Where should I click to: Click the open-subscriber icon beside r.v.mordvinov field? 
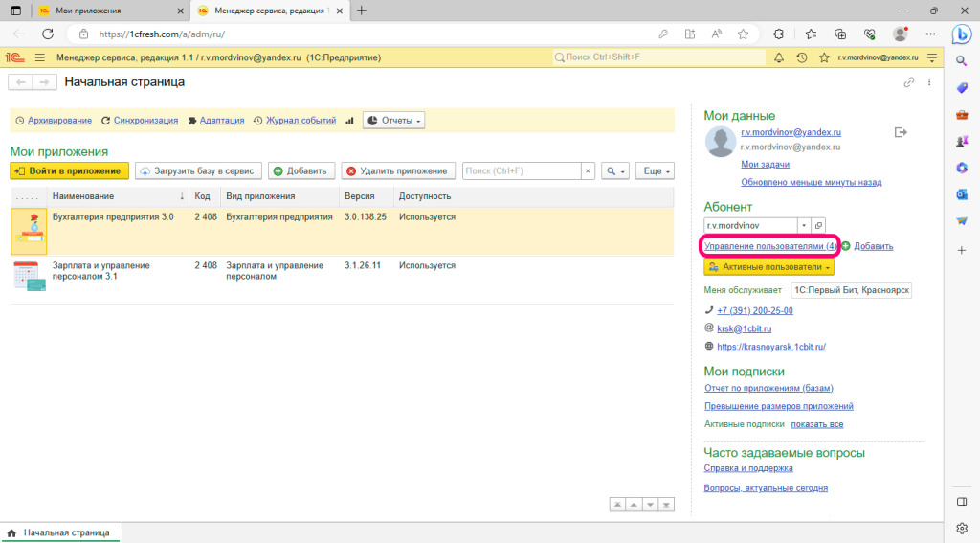[x=818, y=225]
